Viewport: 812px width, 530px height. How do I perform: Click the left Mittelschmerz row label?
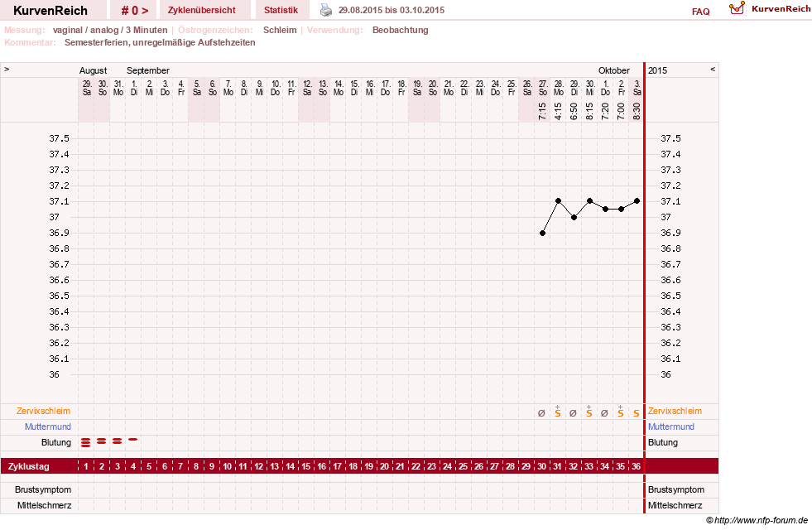(44, 505)
